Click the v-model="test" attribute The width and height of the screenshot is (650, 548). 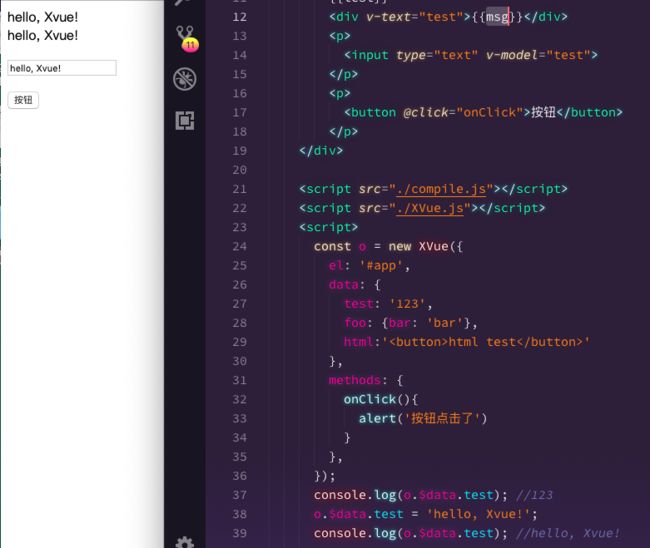pyautogui.click(x=538, y=55)
